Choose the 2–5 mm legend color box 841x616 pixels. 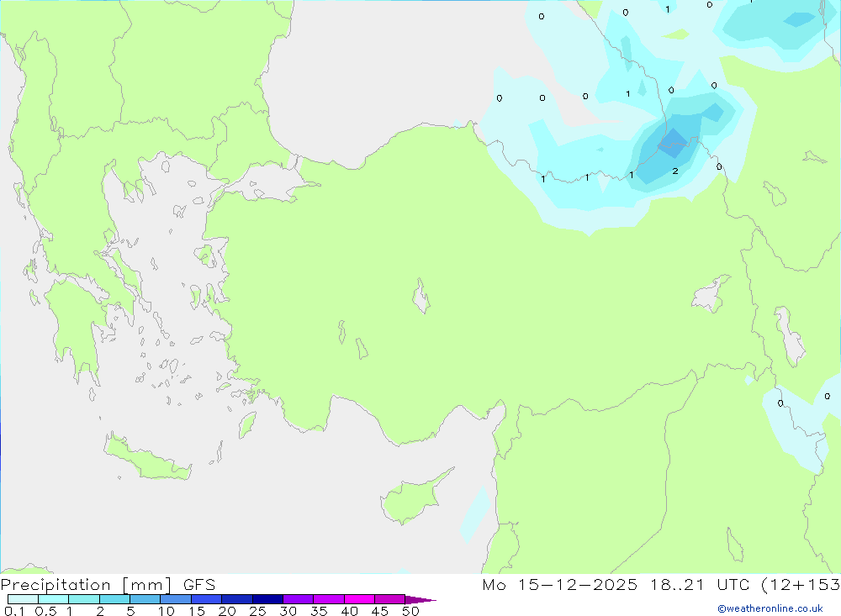(114, 599)
